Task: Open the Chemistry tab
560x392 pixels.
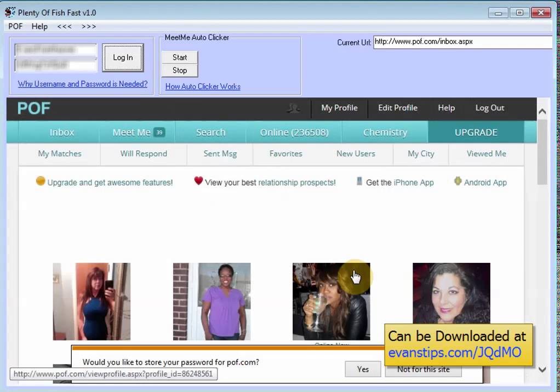Action: [x=385, y=132]
